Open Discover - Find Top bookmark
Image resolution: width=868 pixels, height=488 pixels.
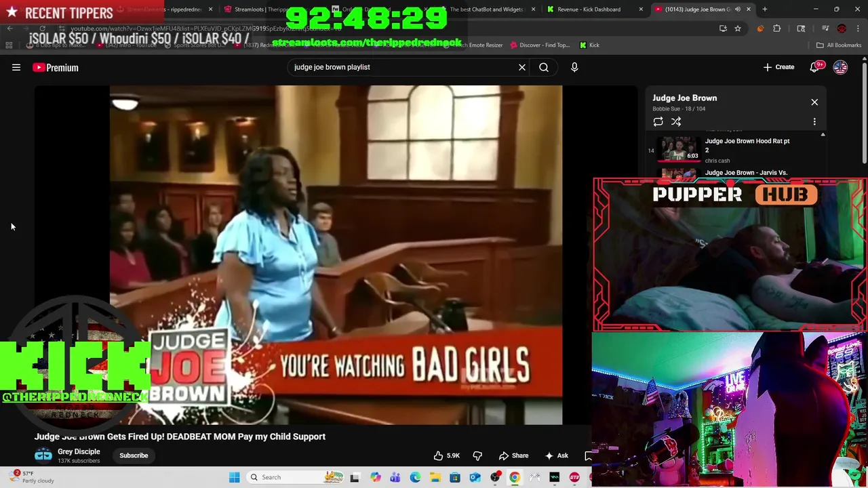[x=540, y=45]
